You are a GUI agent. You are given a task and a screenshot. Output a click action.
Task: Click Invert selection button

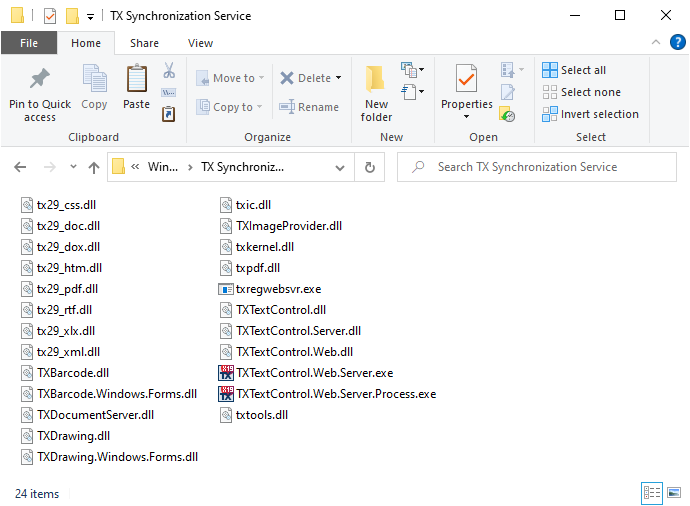[x=590, y=114]
